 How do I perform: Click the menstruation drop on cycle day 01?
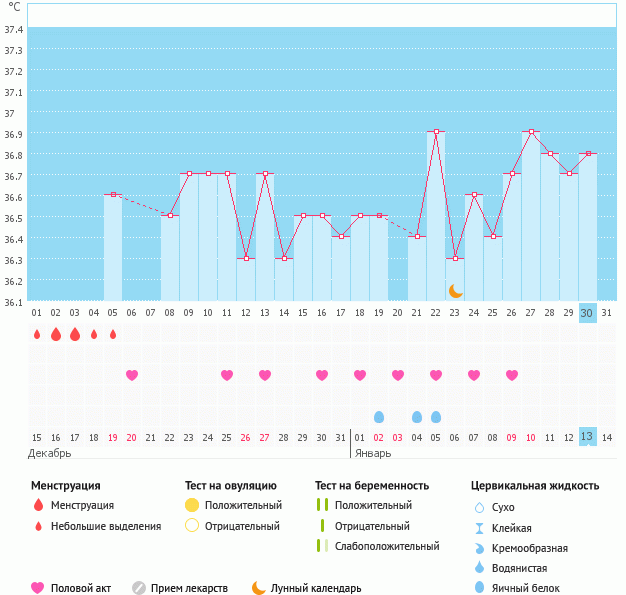coord(37,334)
